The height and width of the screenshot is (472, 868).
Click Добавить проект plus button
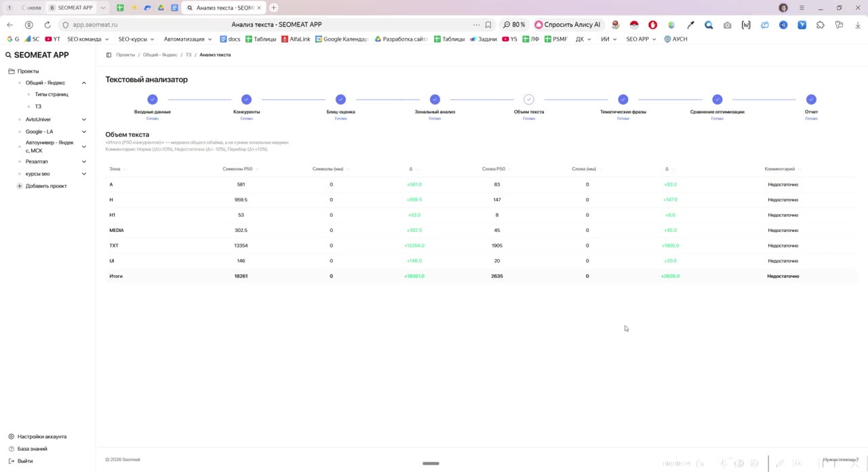click(x=20, y=186)
